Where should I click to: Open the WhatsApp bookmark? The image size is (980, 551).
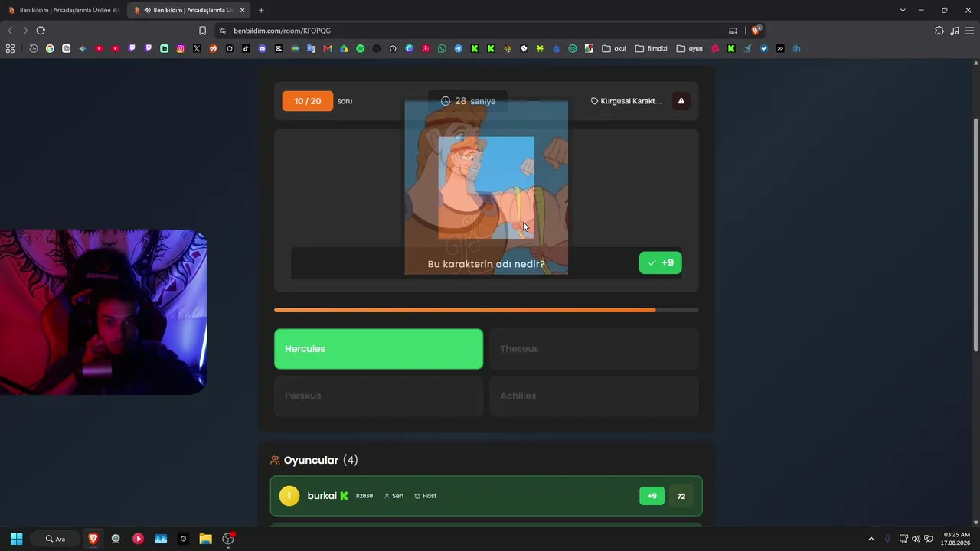[442, 48]
